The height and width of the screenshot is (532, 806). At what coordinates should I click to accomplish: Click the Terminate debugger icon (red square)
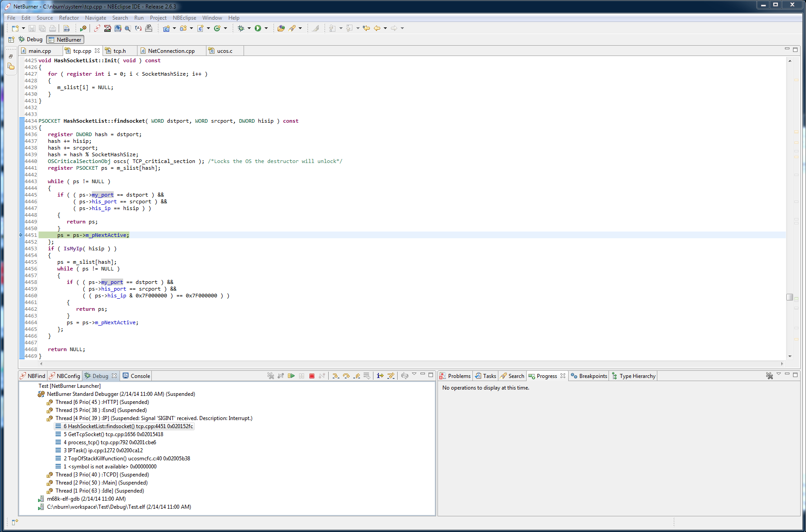[x=312, y=376]
